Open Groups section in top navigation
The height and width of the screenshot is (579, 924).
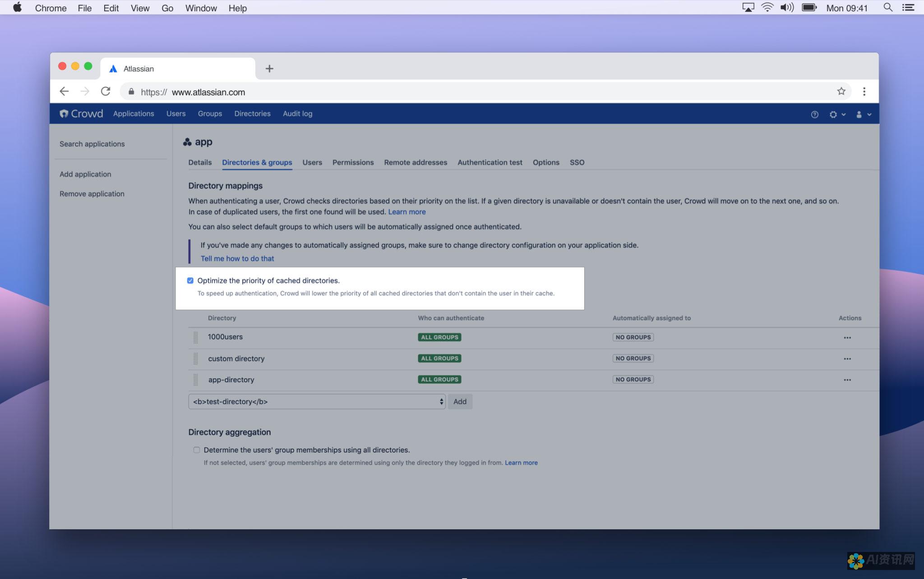tap(209, 113)
